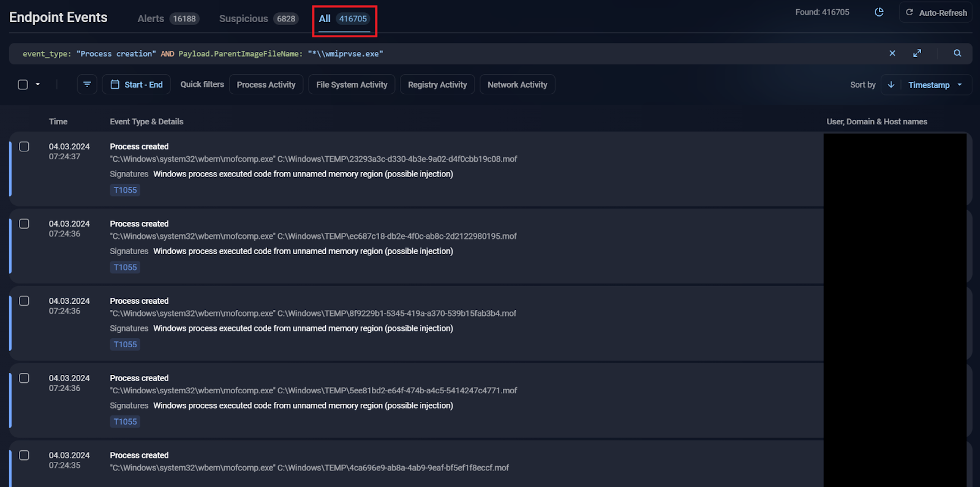The image size is (980, 487).
Task: Check the event at 07:24:35
Action: (x=24, y=455)
